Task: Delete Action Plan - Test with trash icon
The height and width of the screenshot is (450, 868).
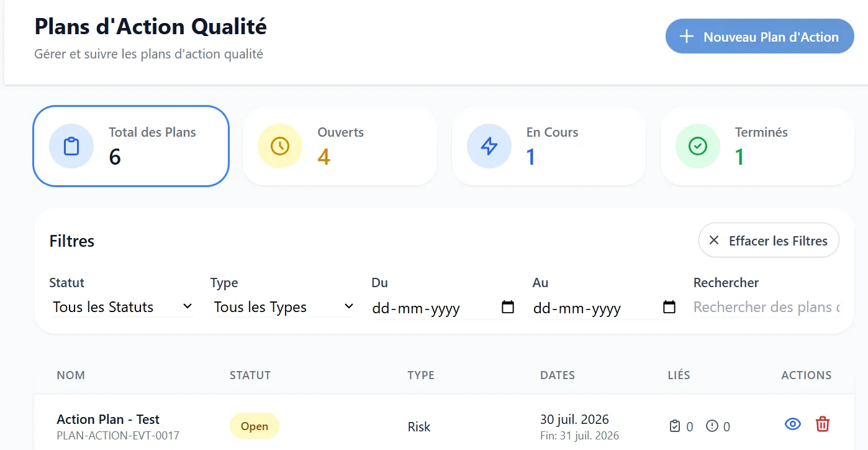Action: point(822,425)
